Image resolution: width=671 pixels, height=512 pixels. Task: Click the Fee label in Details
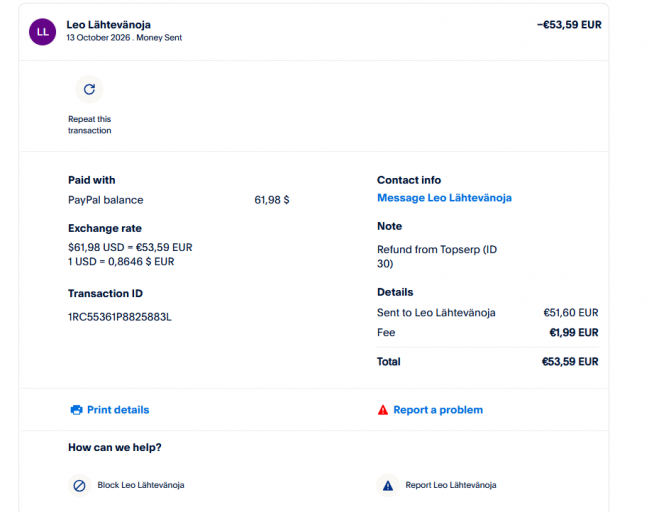pos(386,333)
